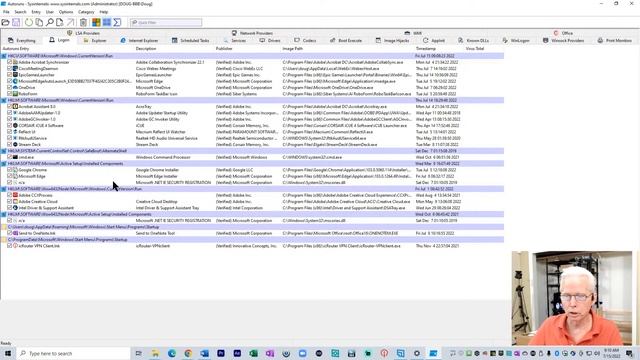Toggle the Hide Windows entries blue icon
640x360 pixels.
pos(107,22)
